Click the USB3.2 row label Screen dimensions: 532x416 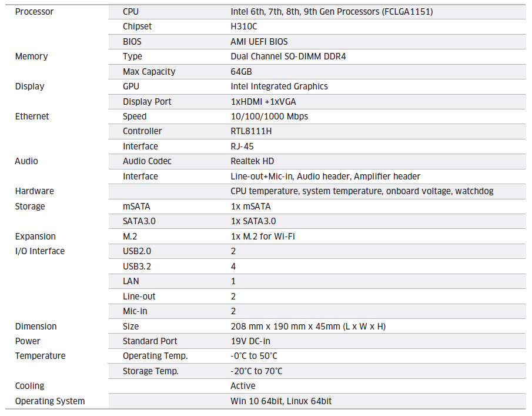tap(137, 267)
